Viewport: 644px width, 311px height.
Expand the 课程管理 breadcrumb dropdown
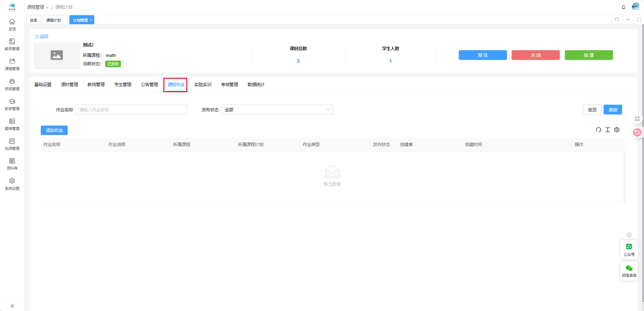click(38, 7)
